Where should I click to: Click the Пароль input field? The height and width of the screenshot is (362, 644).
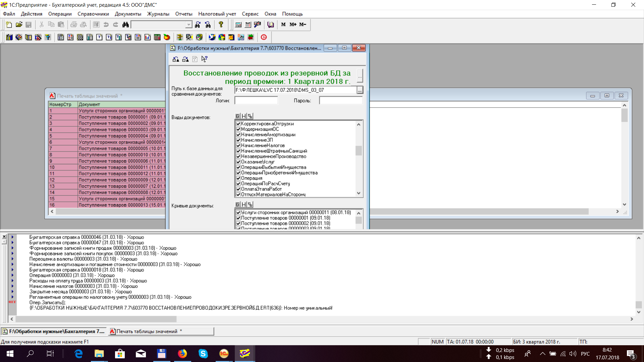pos(341,101)
